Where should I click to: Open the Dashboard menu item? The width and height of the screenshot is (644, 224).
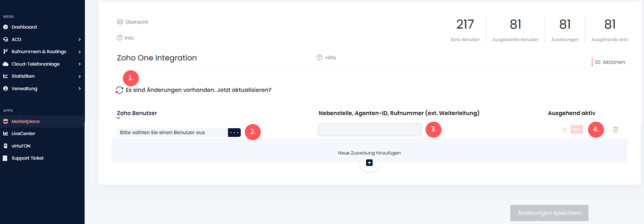point(24,27)
